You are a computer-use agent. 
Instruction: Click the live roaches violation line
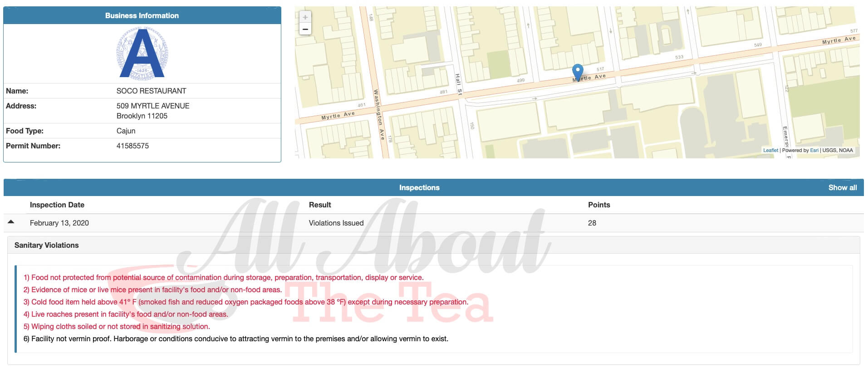point(126,314)
